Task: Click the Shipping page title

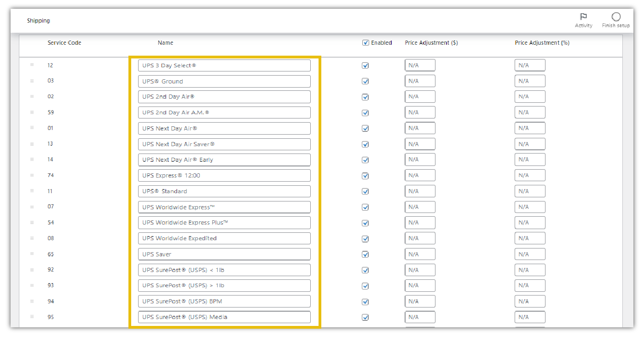Action: 38,21
